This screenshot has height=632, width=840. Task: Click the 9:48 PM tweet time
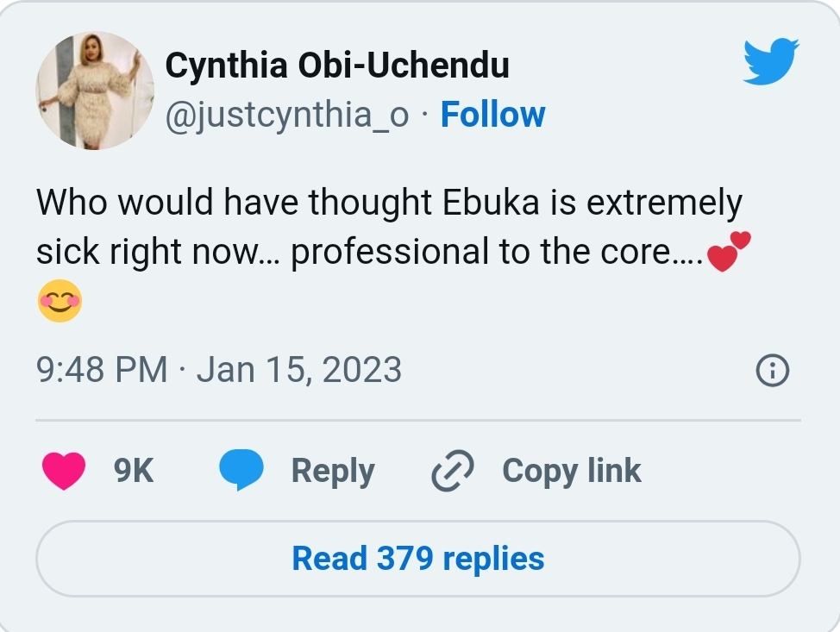coord(102,370)
